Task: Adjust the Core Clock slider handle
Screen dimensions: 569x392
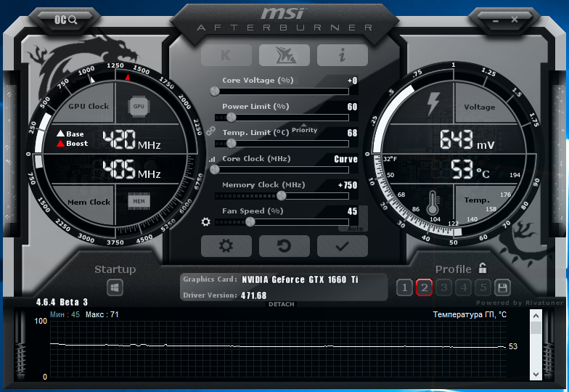Action: [215, 170]
